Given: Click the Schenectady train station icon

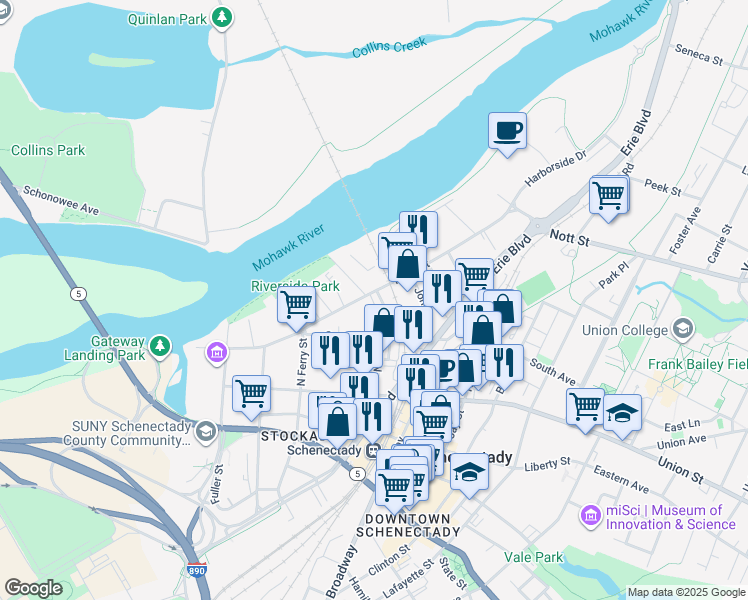Looking at the screenshot, I should click(373, 450).
